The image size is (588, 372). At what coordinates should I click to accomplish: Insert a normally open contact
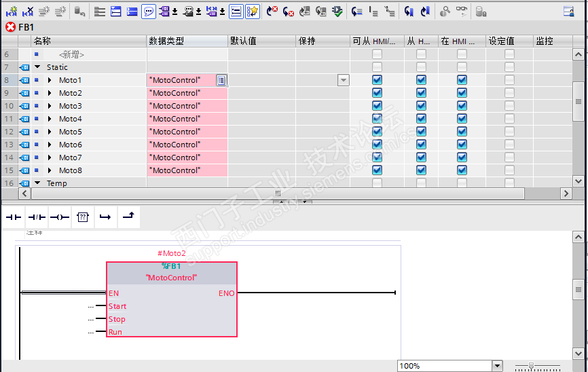pyautogui.click(x=14, y=217)
